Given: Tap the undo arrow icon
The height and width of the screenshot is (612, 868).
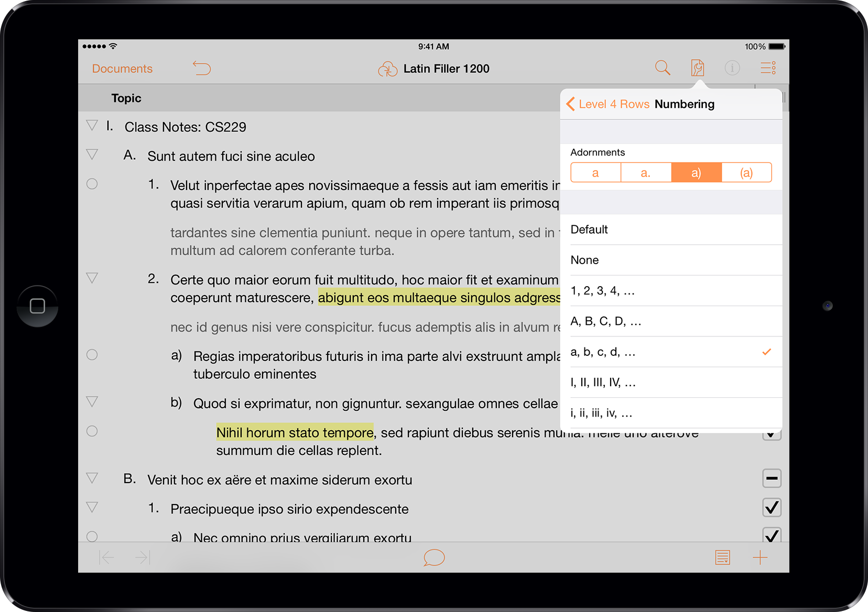Looking at the screenshot, I should [202, 68].
